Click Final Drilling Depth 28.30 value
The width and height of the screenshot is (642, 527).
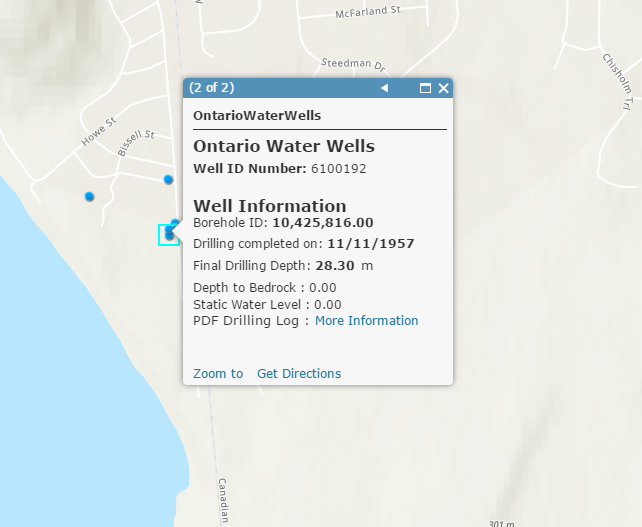click(x=335, y=266)
